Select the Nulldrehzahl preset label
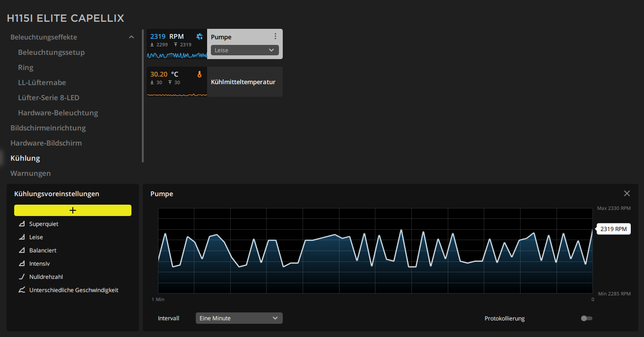The image size is (644, 337). point(46,277)
